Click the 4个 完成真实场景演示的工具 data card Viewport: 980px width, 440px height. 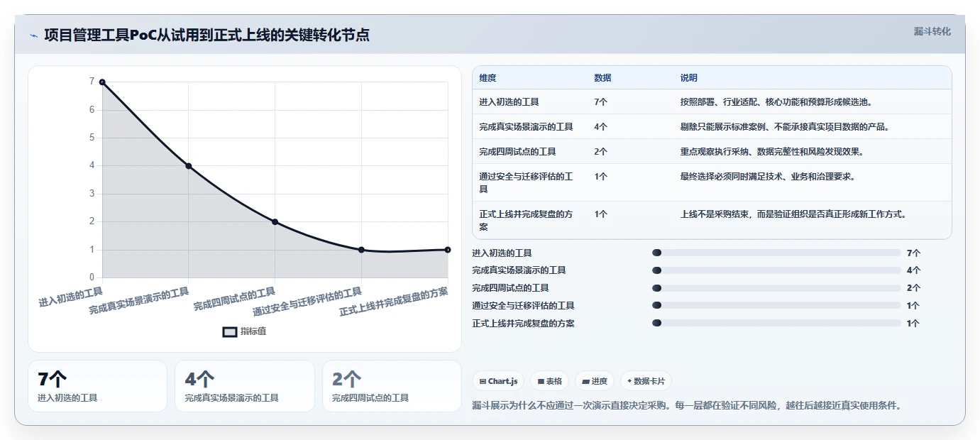click(x=245, y=386)
